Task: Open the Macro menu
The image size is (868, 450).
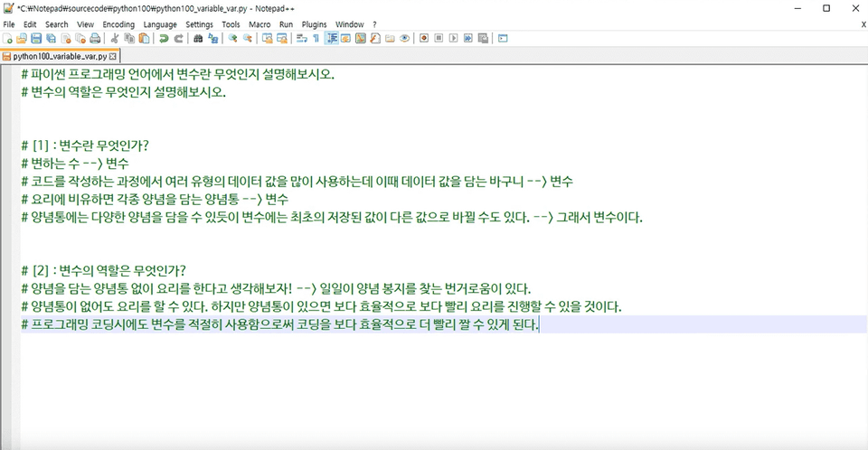Action: (x=259, y=24)
